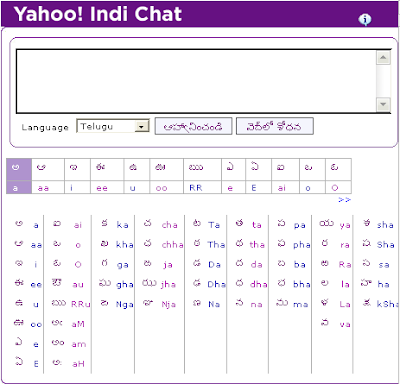Click 'kha' in the consonant list
400x384 pixels.
[x=125, y=245]
